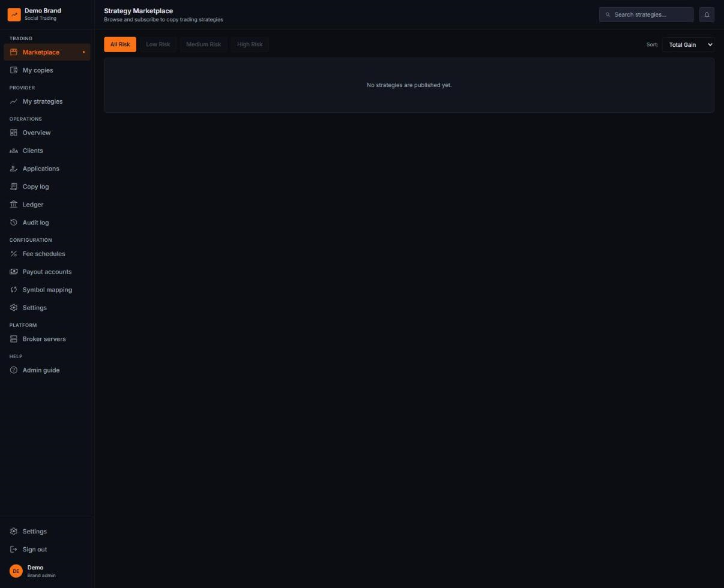Image resolution: width=724 pixels, height=588 pixels.
Task: Focus the Search strategies input field
Action: (x=647, y=14)
